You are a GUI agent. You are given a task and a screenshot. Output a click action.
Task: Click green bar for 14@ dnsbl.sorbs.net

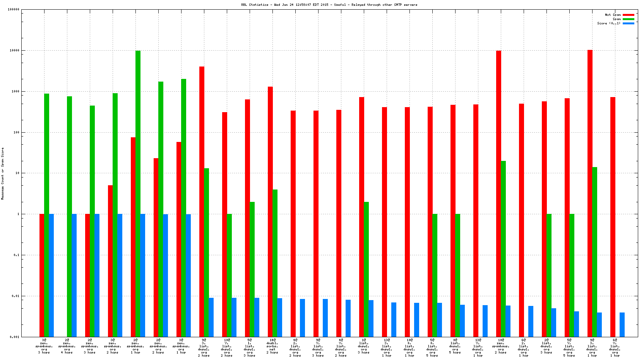[x=275, y=263]
